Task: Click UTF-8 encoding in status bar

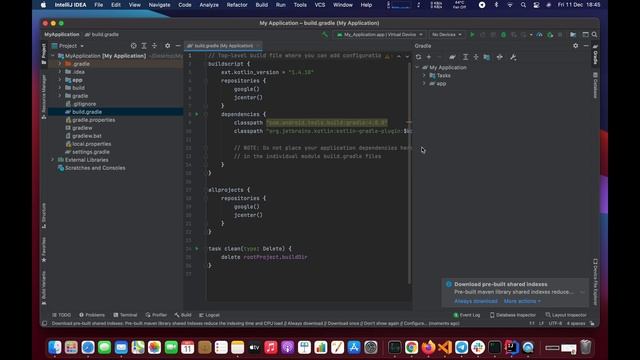Action: (555, 323)
